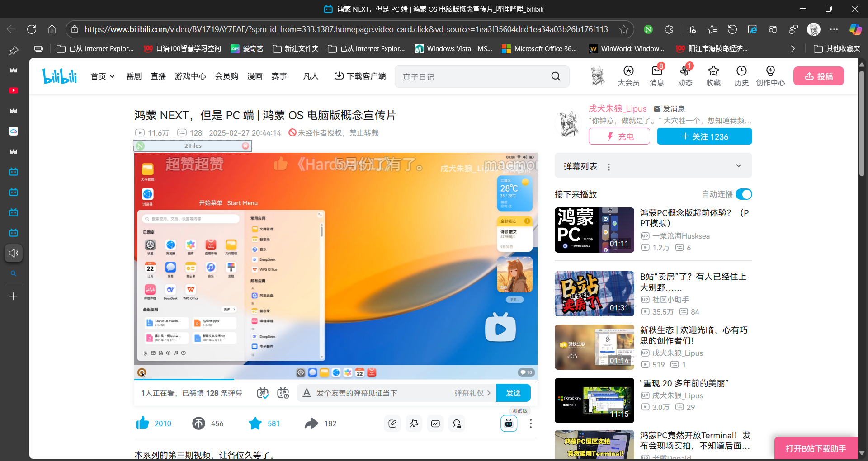Screen dimensions: 868x461
Task: Click the headset feedback icon below video
Action: [x=457, y=423]
